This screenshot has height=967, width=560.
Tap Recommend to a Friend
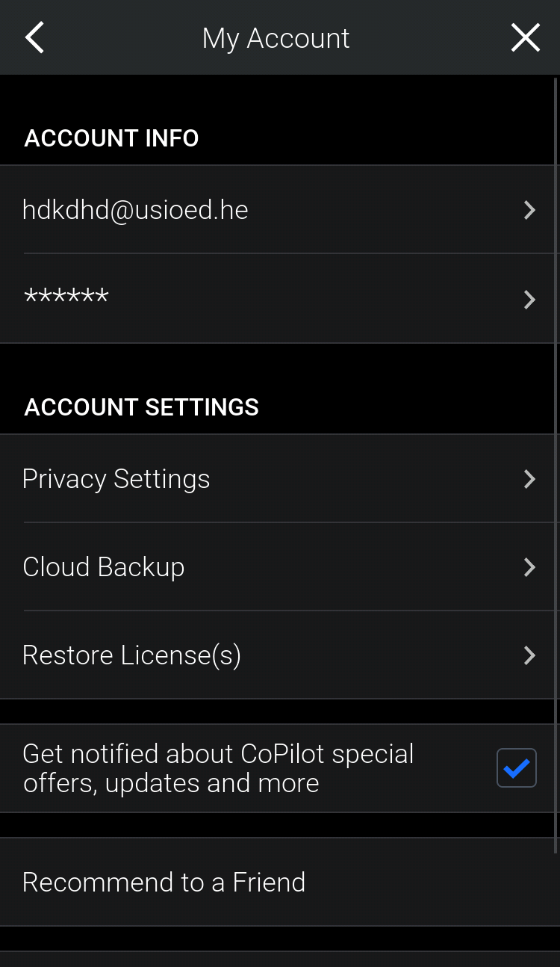click(164, 883)
